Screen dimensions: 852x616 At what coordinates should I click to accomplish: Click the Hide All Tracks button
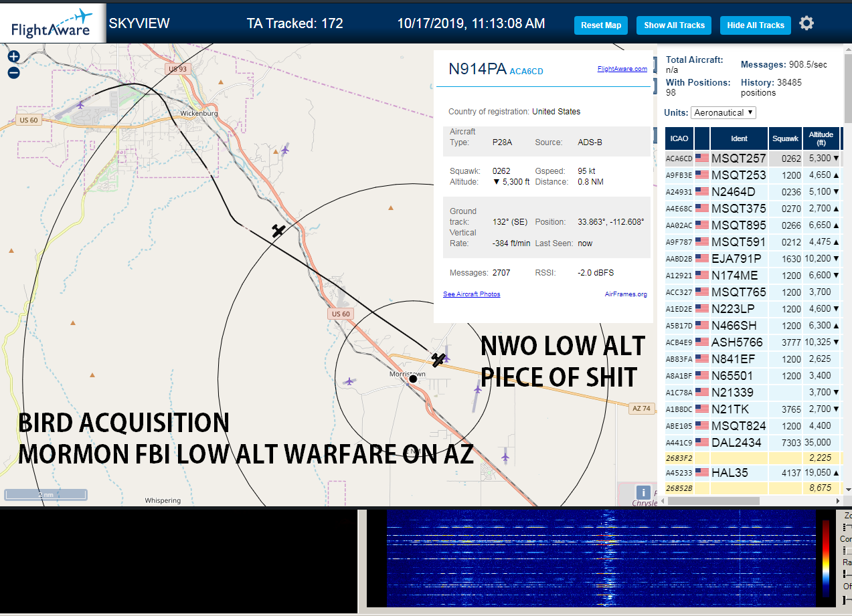click(x=756, y=25)
